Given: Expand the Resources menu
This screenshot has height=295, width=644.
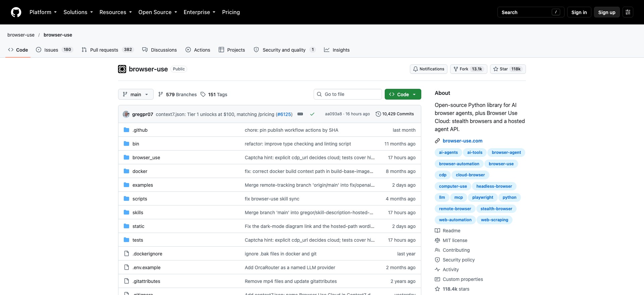Looking at the screenshot, I should pyautogui.click(x=116, y=12).
